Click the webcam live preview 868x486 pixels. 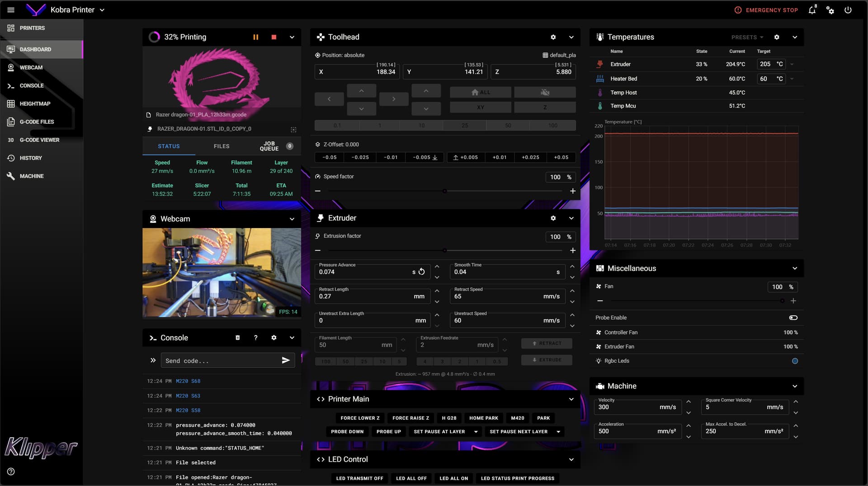[x=222, y=272]
